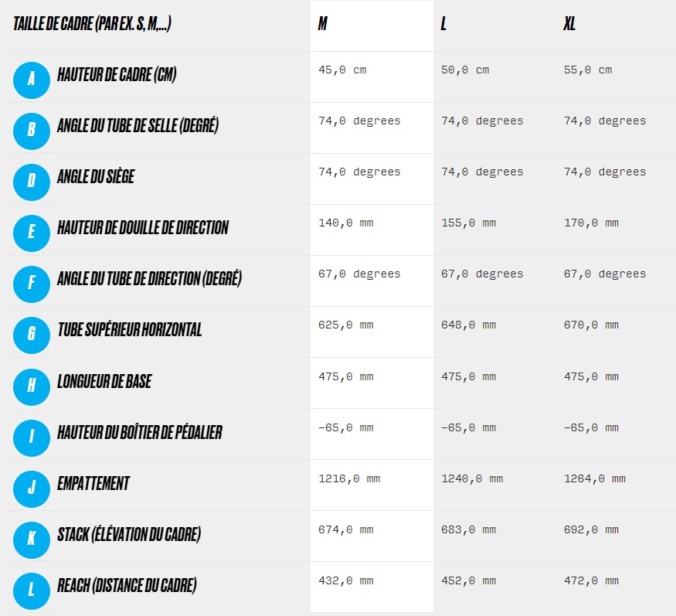
Task: Click the blue circle icon labeled F
Action: click(32, 284)
